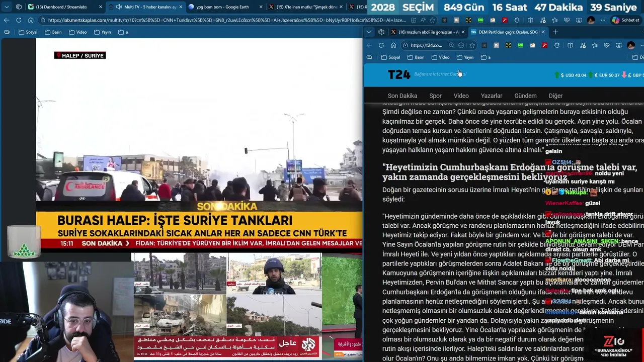Open Copilot Sohbet et button

pos(625,20)
